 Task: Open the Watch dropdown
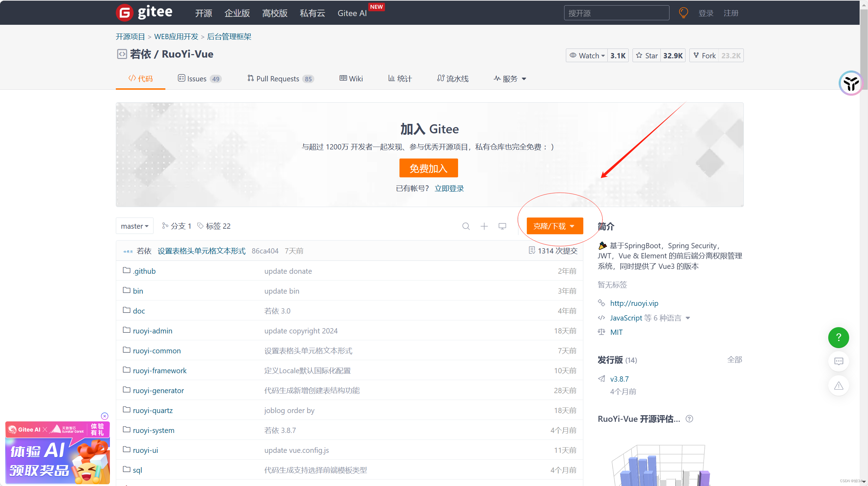pyautogui.click(x=587, y=56)
